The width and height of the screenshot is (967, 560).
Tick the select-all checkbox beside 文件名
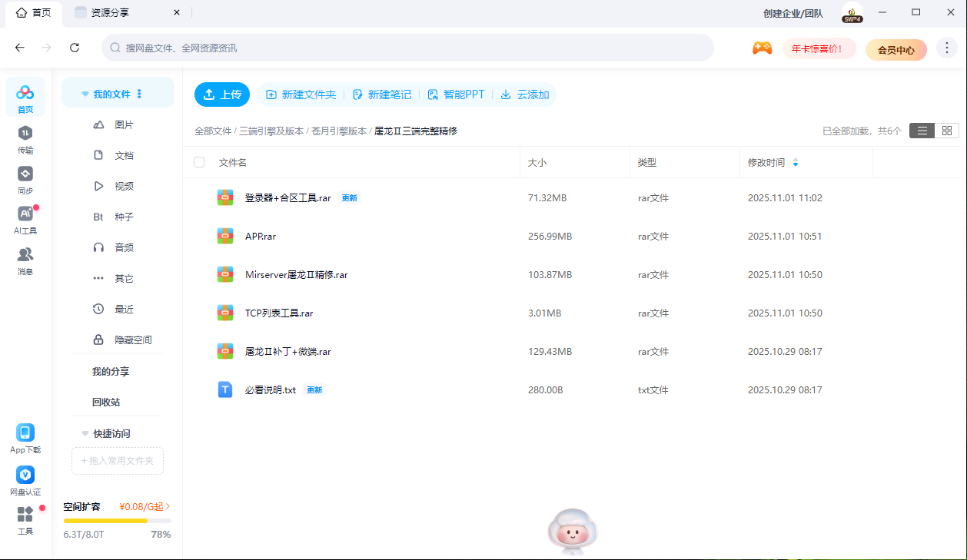pos(200,162)
